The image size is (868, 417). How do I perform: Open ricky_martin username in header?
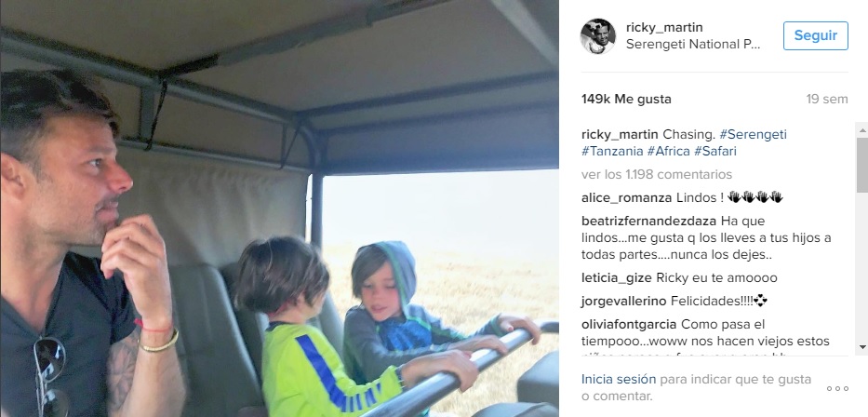[x=664, y=27]
